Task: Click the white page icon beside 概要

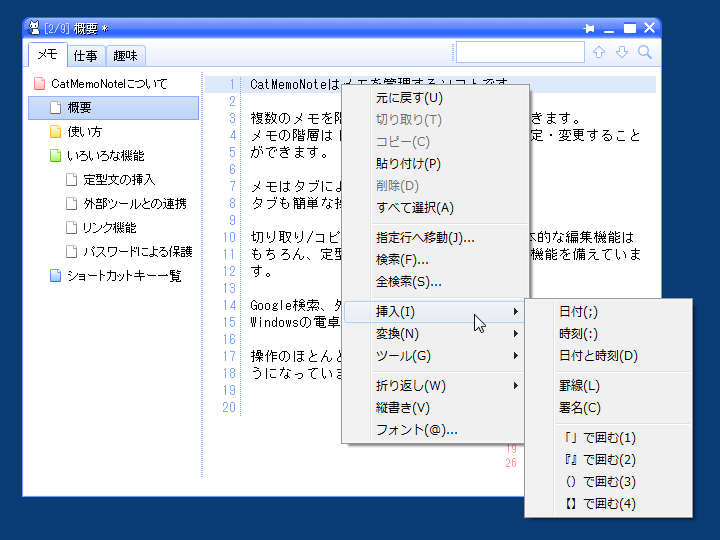Action: [x=55, y=107]
